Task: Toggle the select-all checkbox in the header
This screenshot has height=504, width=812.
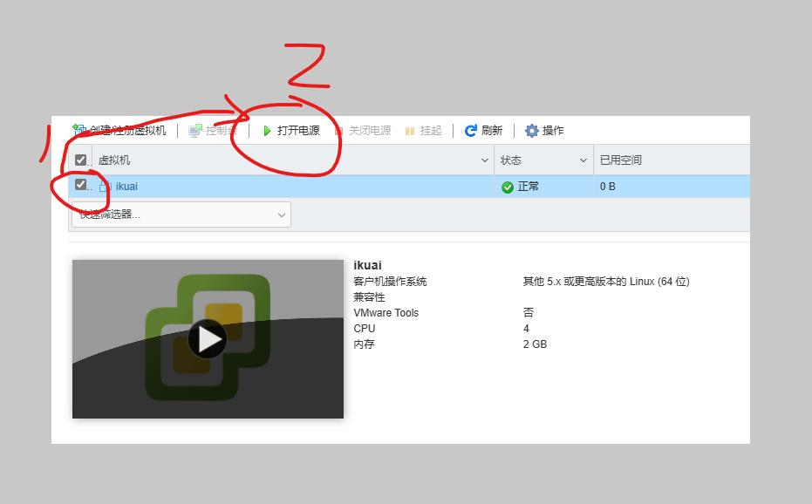Action: [x=79, y=160]
